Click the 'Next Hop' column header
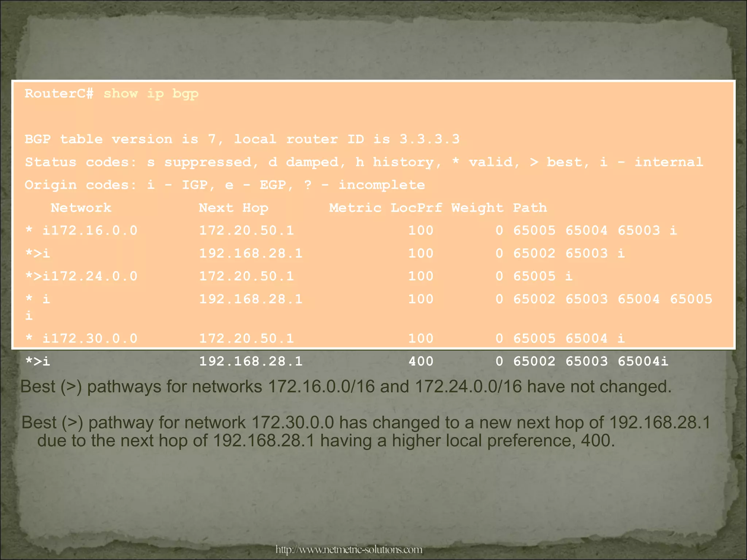Image resolution: width=747 pixels, height=560 pixels. pyautogui.click(x=233, y=208)
